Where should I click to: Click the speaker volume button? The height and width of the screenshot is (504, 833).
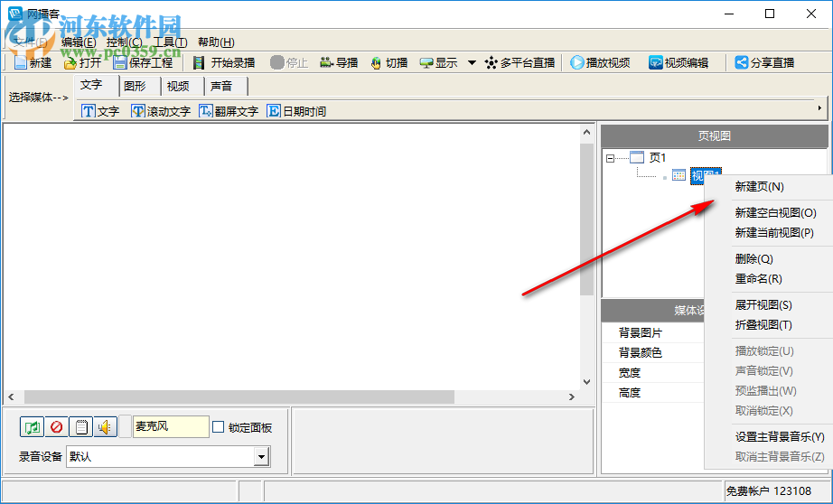pos(105,427)
